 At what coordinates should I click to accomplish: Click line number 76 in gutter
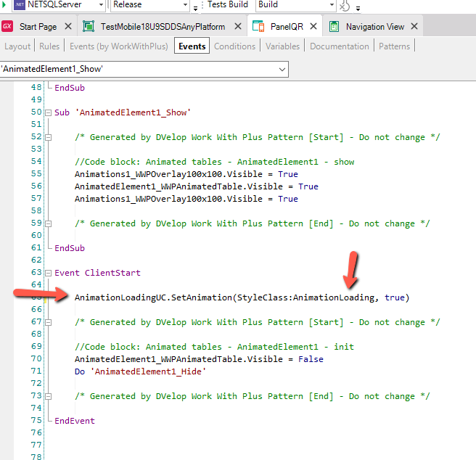tap(36, 432)
